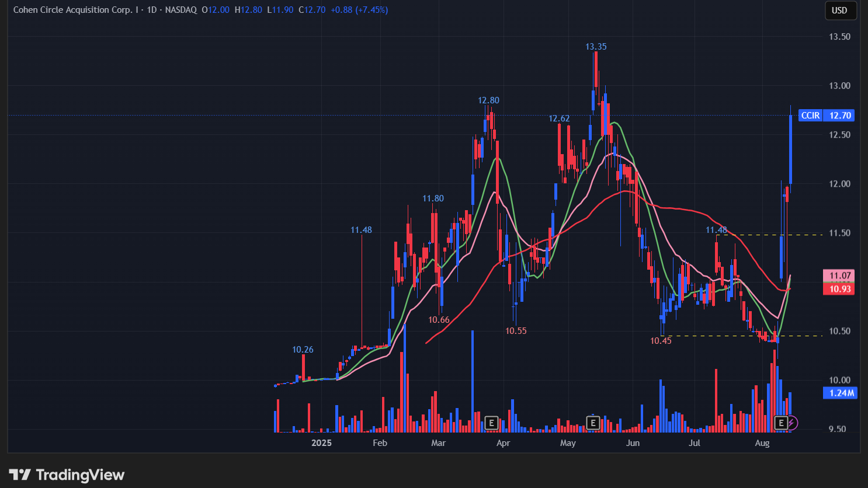Click the May label on time axis
The height and width of the screenshot is (488, 868).
[568, 443]
